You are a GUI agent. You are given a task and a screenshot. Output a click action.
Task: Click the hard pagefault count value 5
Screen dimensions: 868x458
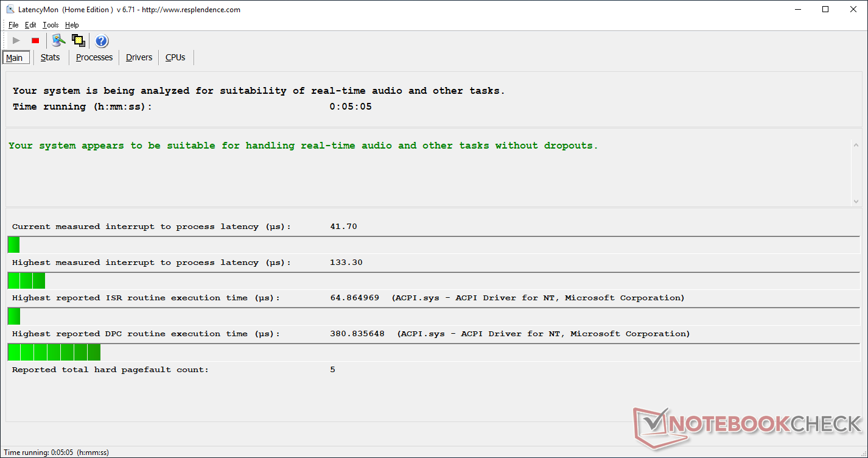pos(332,370)
